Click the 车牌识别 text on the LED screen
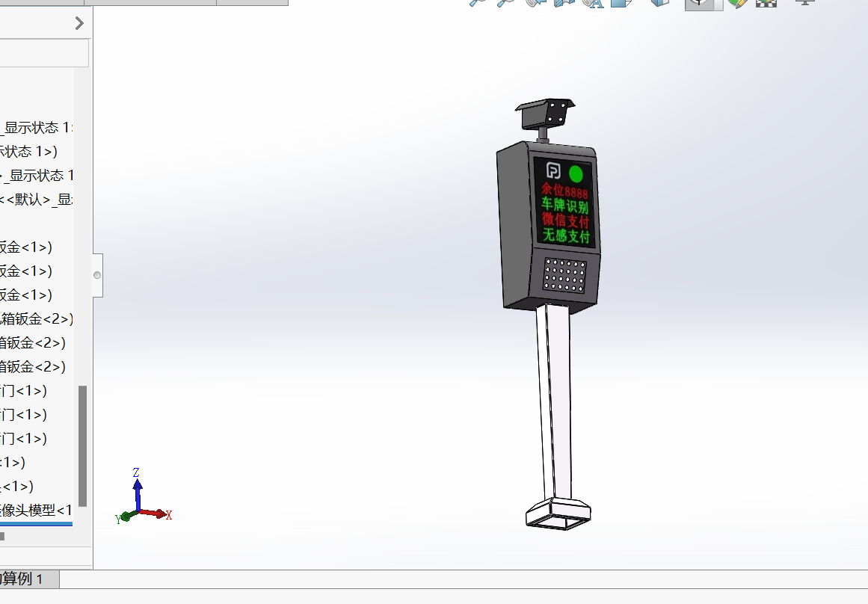Image resolution: width=868 pixels, height=604 pixels. (x=564, y=206)
